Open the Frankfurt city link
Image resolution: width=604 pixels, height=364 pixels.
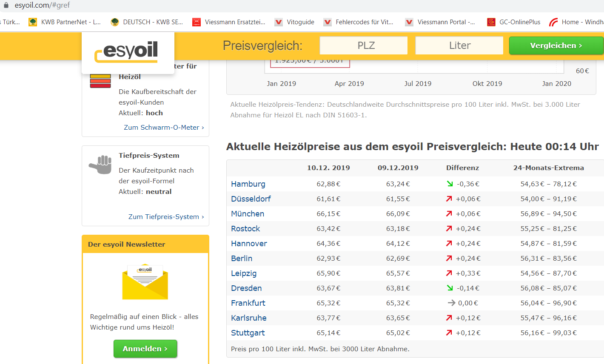[248, 303]
